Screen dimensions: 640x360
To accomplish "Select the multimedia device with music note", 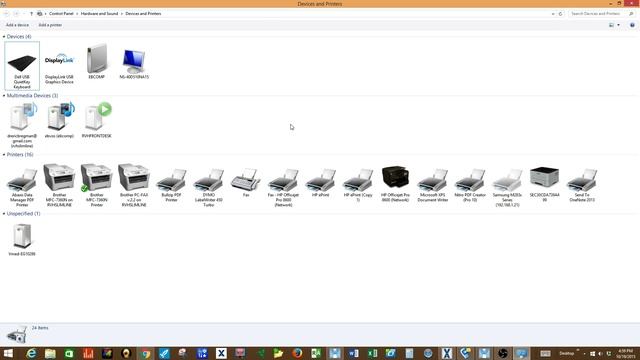I will tap(59, 120).
